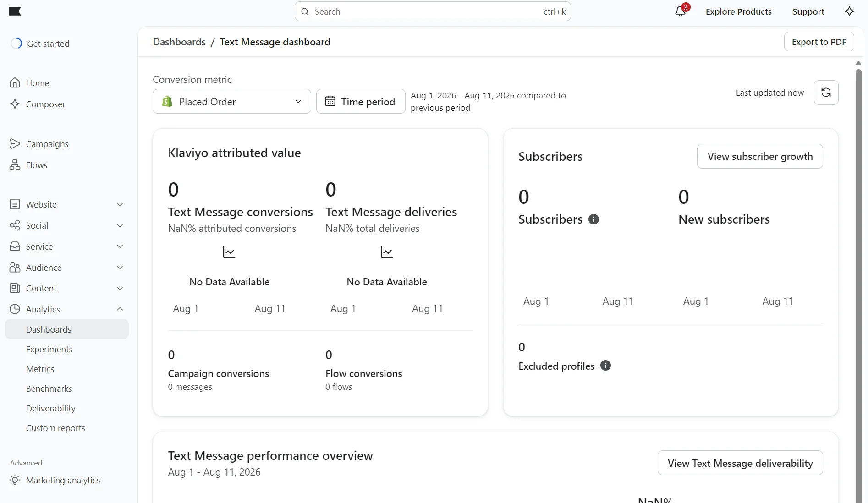Click the Shopify bag icon in metric dropdown
This screenshot has height=503, width=868.
coord(167,101)
